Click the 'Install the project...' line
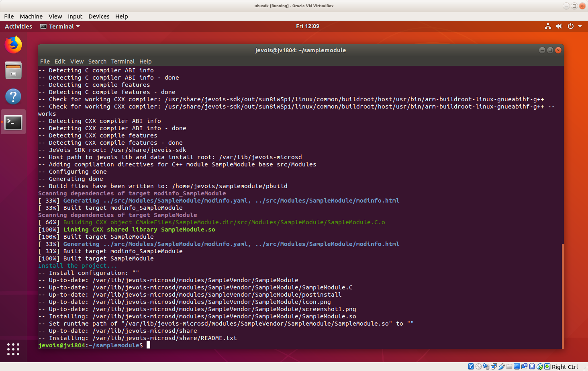Viewport: 588px width, 371px height. point(78,266)
